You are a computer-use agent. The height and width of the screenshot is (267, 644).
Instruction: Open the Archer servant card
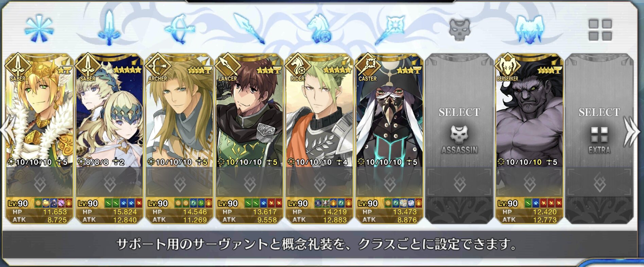(179, 139)
